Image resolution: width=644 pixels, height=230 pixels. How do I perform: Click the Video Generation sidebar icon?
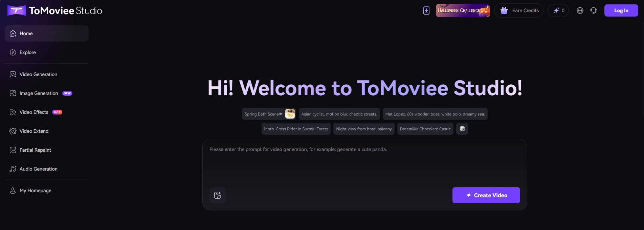(x=13, y=74)
